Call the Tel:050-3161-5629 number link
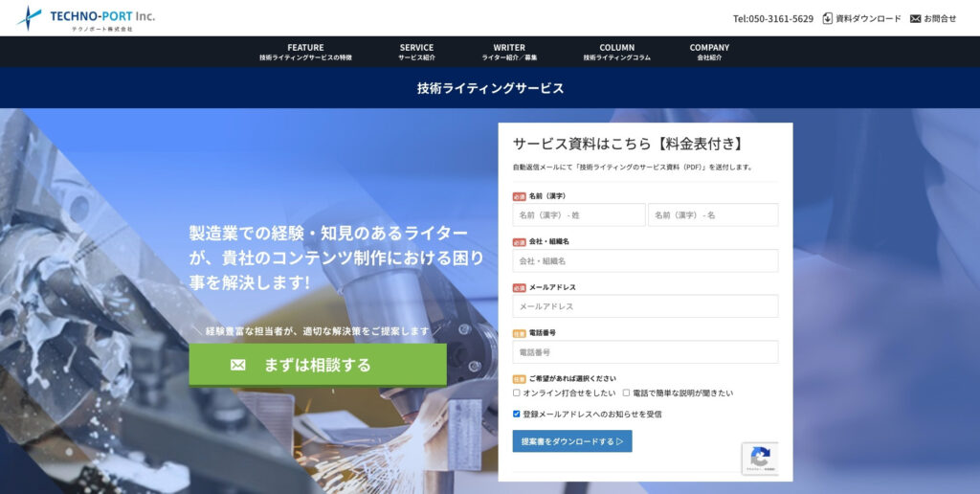Viewport: 980px width, 494px height. [x=773, y=19]
